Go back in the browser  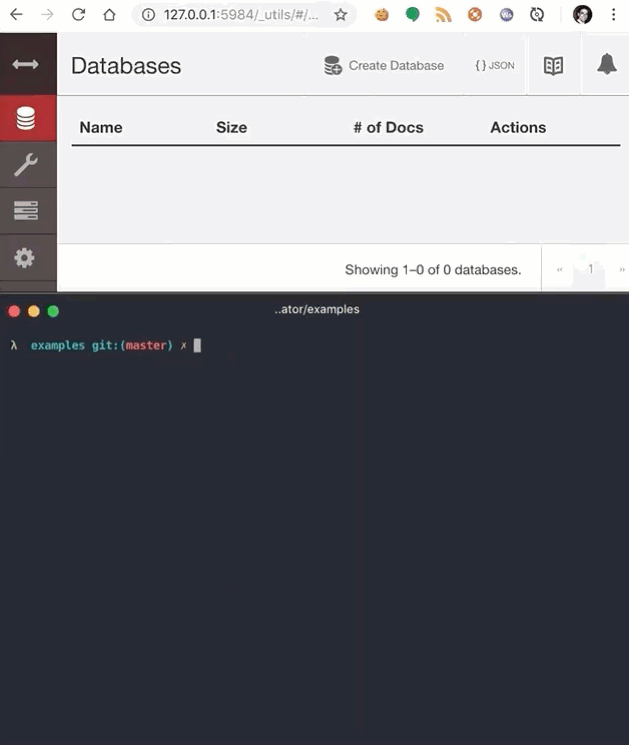coord(16,15)
